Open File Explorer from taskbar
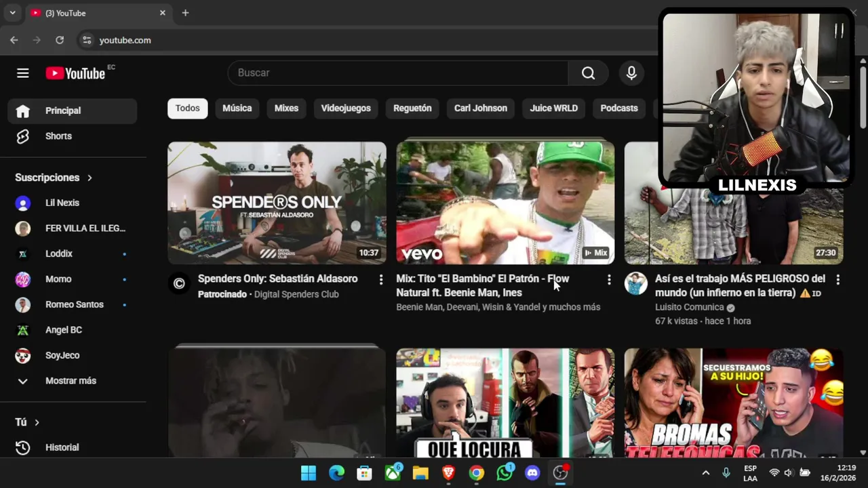Viewport: 868px width, 488px height. (420, 473)
